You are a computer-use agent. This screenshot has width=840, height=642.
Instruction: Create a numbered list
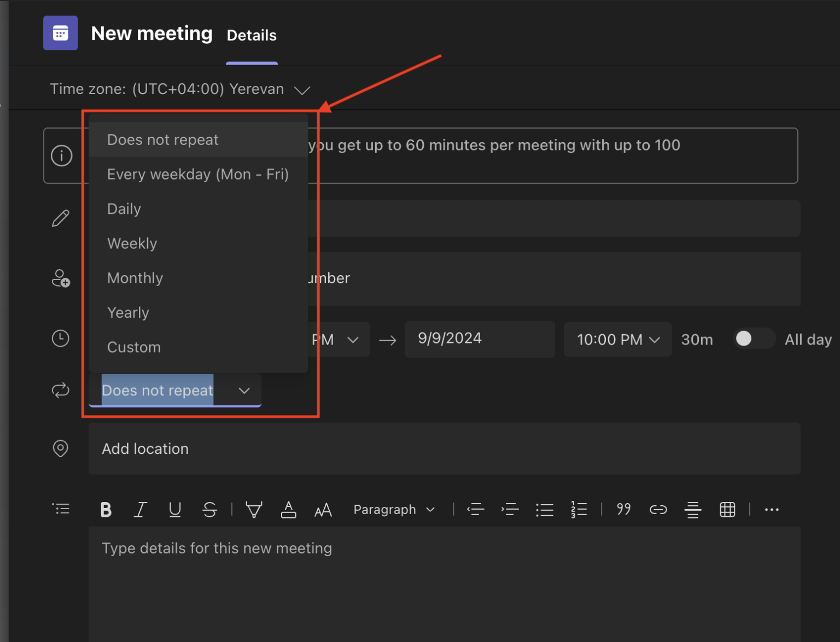(579, 509)
